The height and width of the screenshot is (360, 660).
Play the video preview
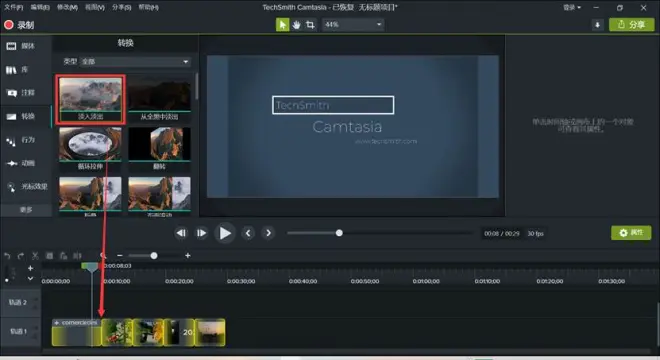(x=225, y=233)
